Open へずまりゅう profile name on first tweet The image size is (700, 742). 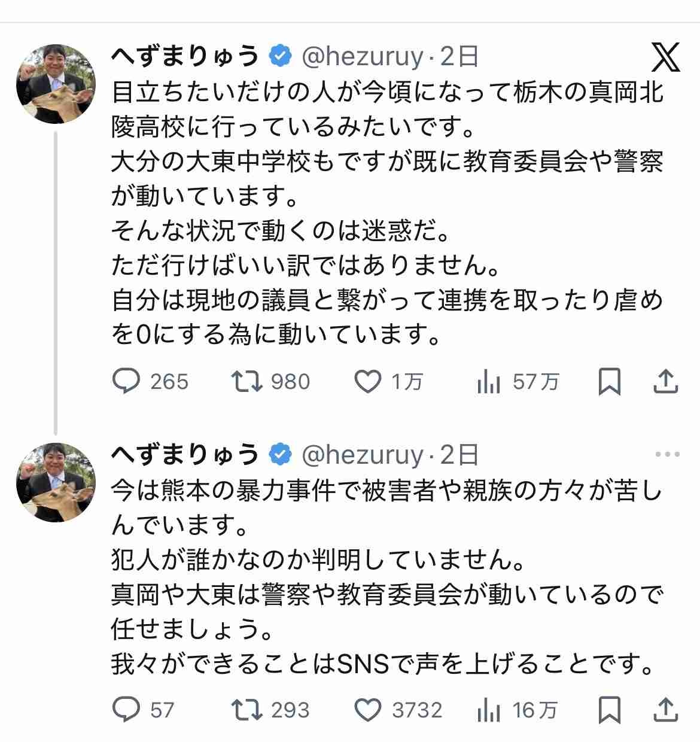click(185, 57)
